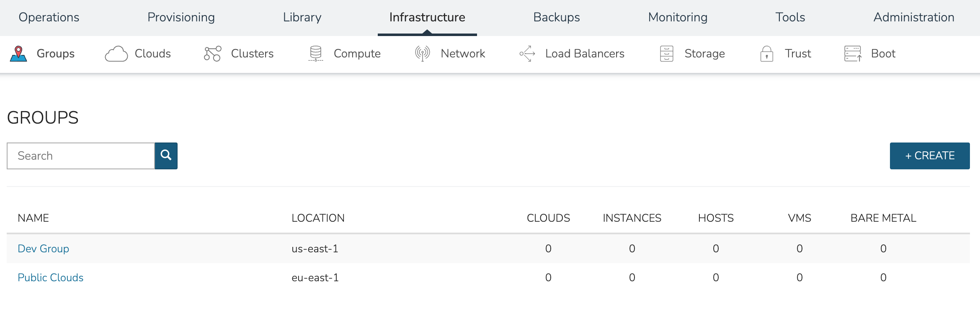980x311 pixels.
Task: Open the Public Clouds group link
Action: [x=50, y=277]
